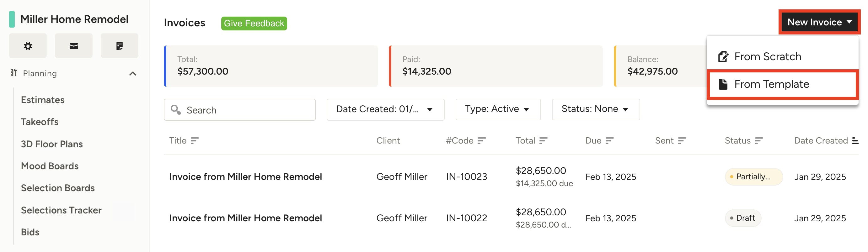Click the Give Feedback button
This screenshot has height=252, width=868.
pos(254,23)
